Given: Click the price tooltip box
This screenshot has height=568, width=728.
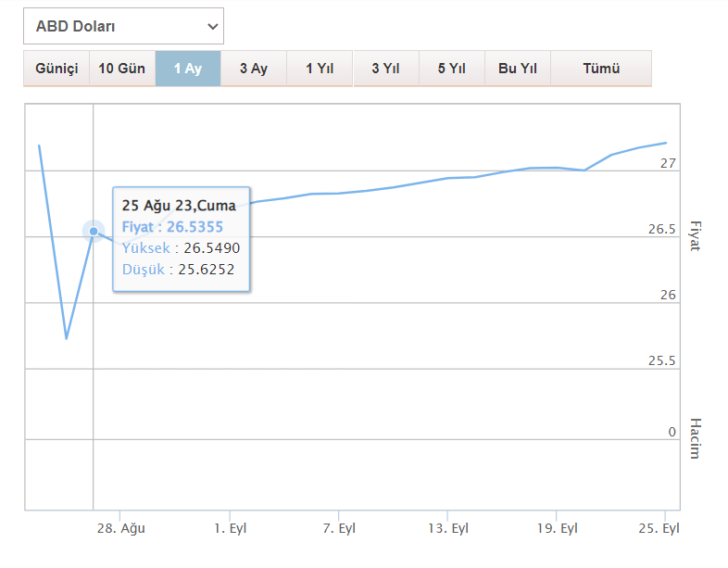Looking at the screenshot, I should (182, 238).
